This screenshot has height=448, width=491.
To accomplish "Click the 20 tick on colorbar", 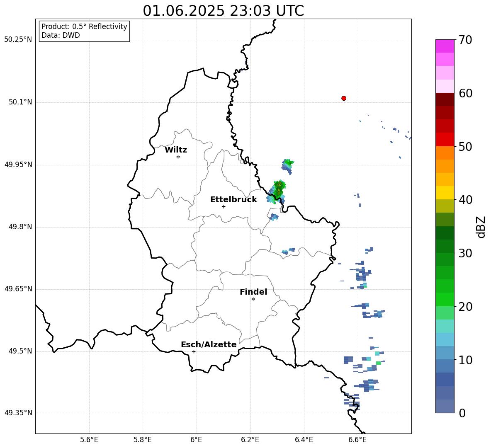I will tap(465, 307).
